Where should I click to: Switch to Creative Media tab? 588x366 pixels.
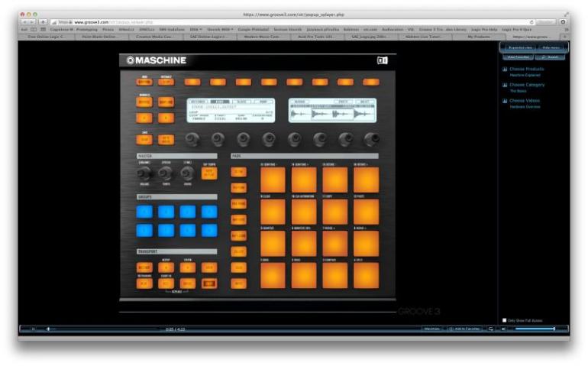[x=156, y=37]
